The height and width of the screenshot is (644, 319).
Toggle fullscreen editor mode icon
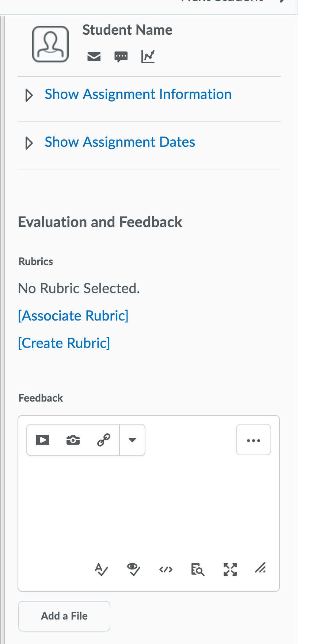click(230, 569)
